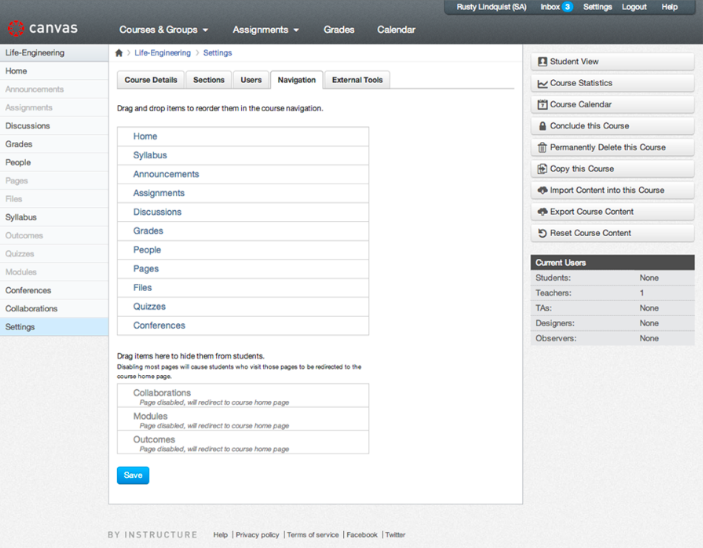Click the Import Content cloud icon
Viewport: 703px width, 548px height.
click(x=542, y=190)
